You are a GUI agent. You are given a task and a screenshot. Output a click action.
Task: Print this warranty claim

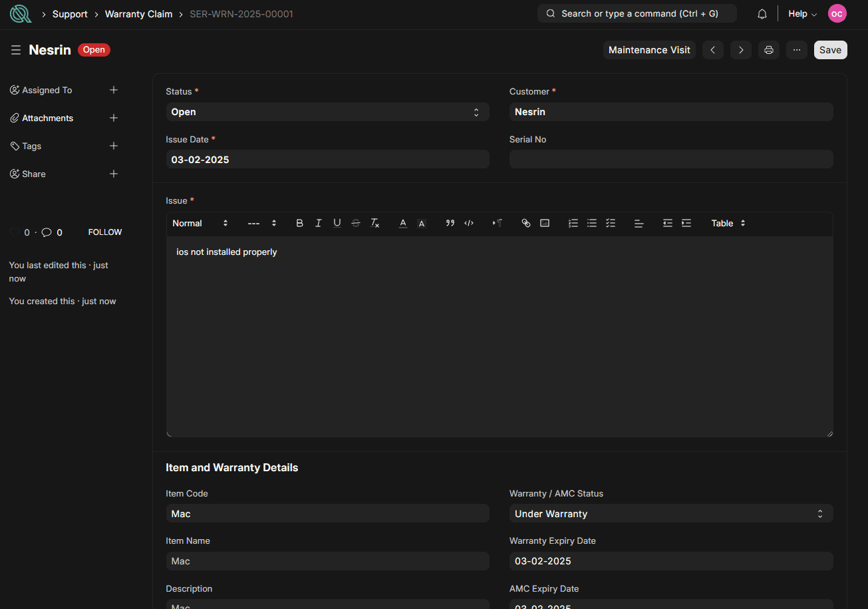tap(769, 50)
